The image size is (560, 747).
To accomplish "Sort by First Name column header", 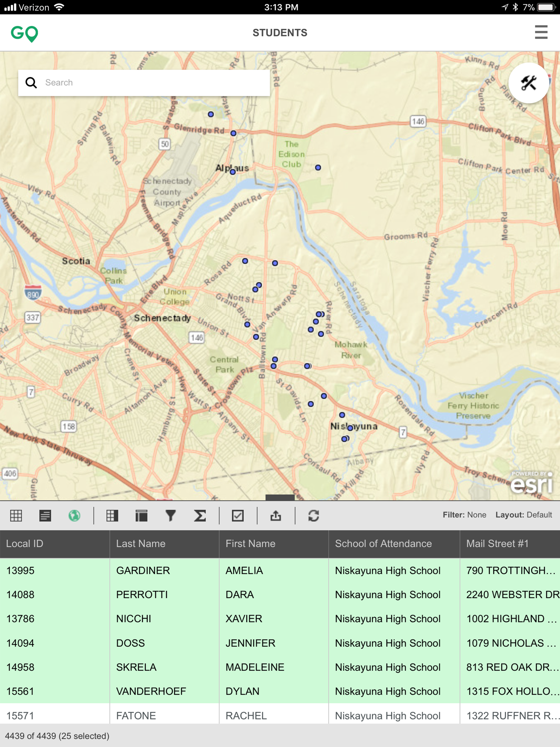I will (x=274, y=544).
